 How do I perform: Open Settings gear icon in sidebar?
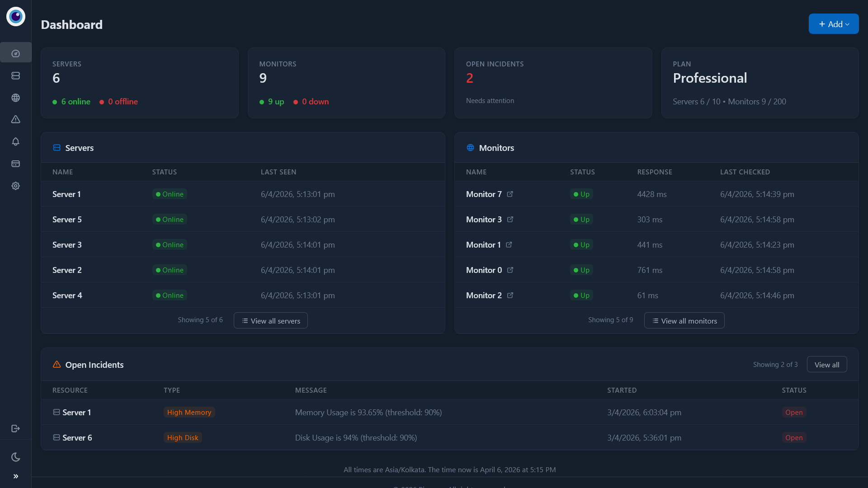pos(15,186)
